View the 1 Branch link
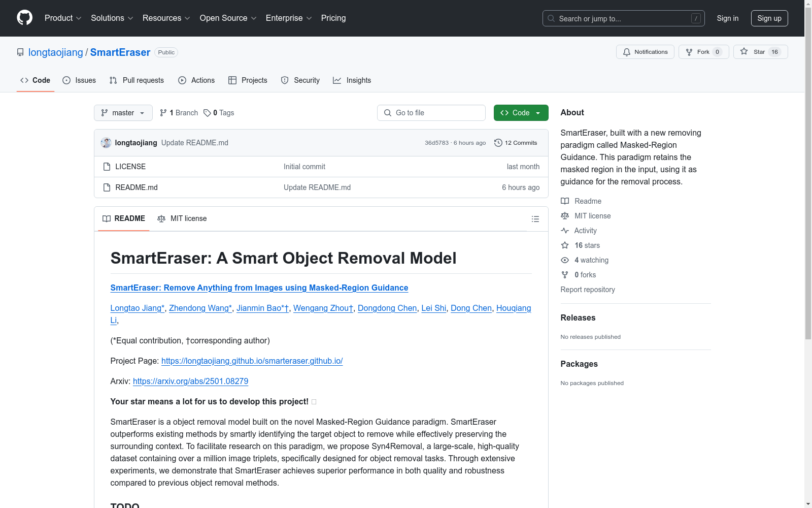This screenshot has width=812, height=508. (x=179, y=113)
